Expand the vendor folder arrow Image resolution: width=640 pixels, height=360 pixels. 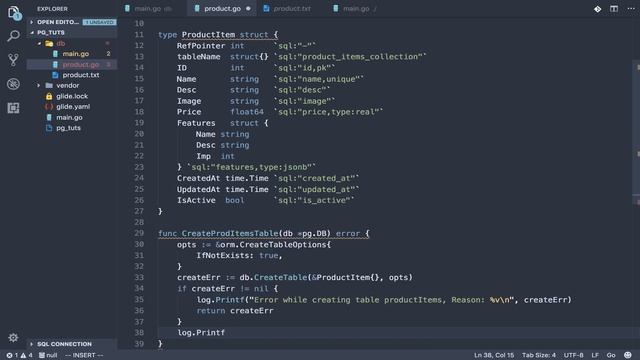pos(39,86)
